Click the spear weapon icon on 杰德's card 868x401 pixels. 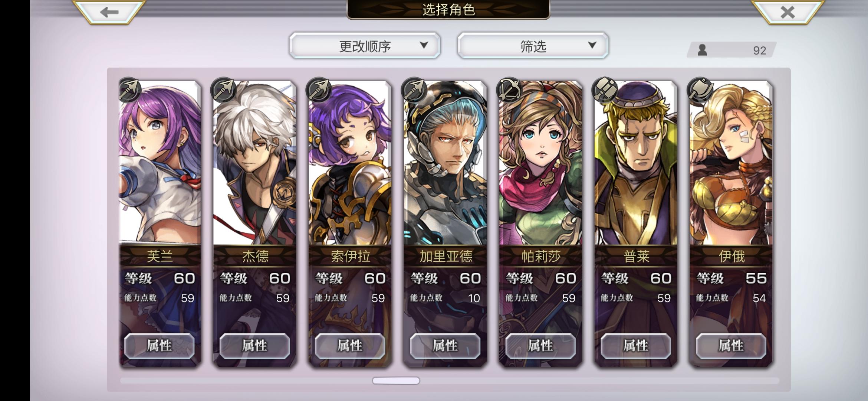pos(223,90)
